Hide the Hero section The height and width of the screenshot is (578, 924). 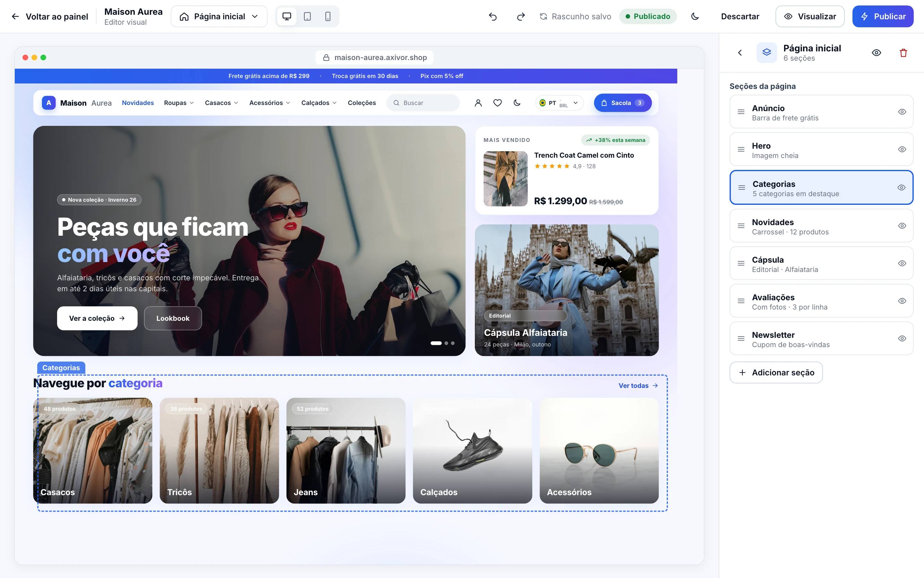pos(902,149)
